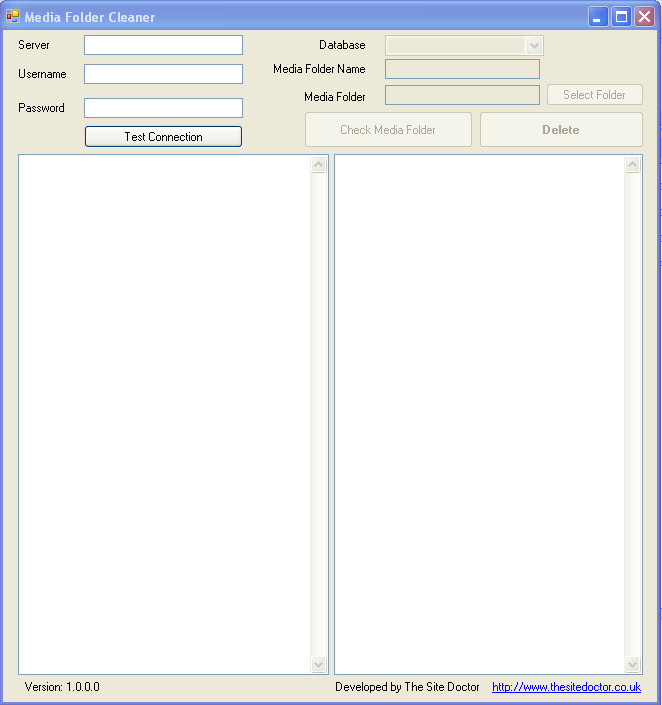Click the Media Folder path field
The image size is (662, 705).
point(462,95)
